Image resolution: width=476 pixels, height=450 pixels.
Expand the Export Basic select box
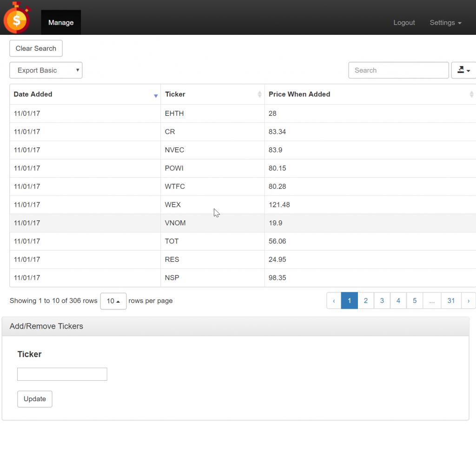click(46, 70)
